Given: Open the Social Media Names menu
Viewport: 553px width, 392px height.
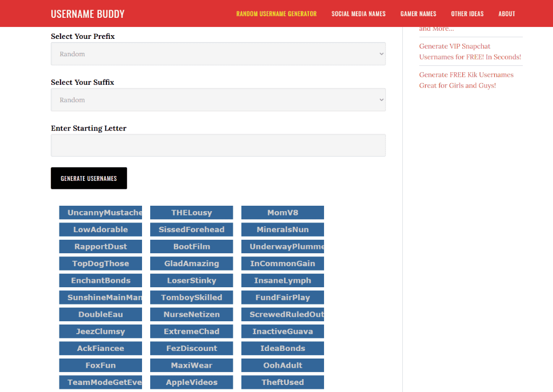Looking at the screenshot, I should (x=359, y=13).
